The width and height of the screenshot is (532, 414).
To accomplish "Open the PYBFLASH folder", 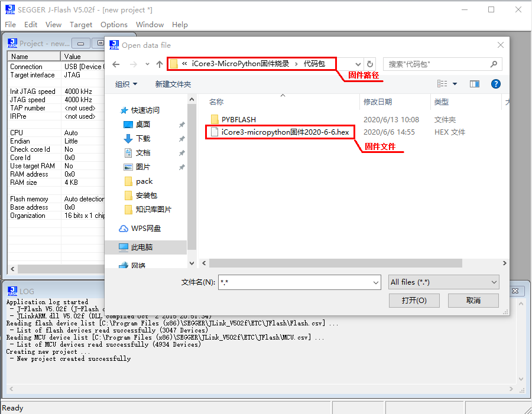I will pos(238,120).
